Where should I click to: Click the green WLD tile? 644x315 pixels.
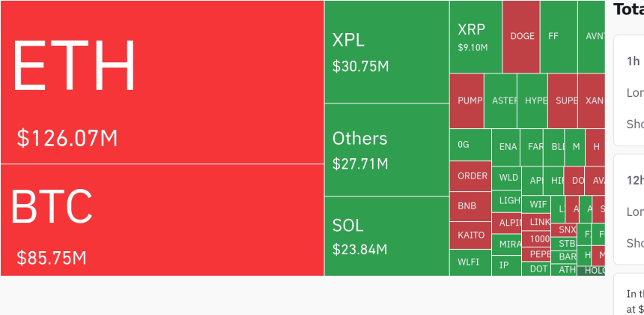508,178
